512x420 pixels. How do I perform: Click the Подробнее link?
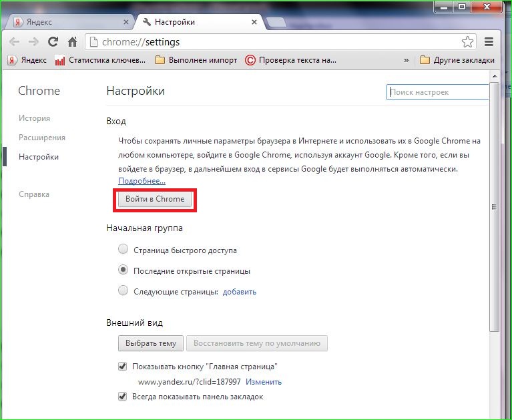pos(142,181)
